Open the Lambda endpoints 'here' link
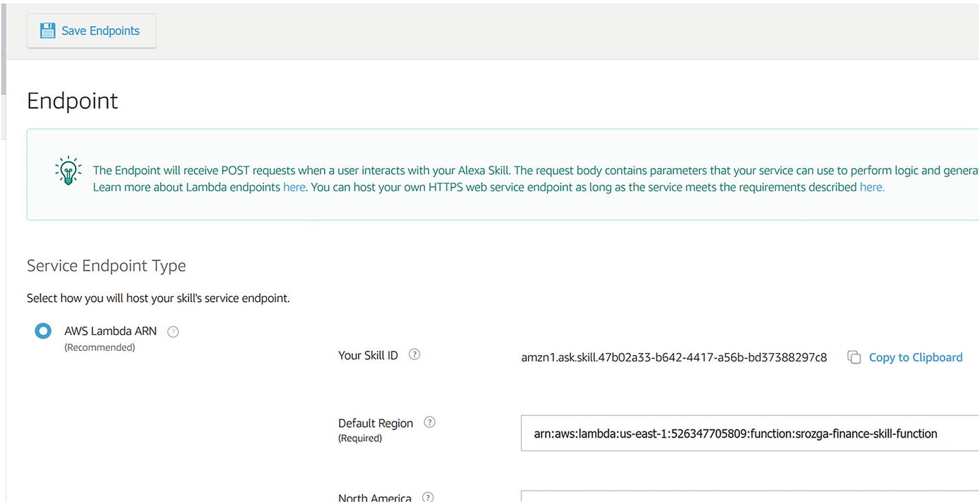Screen dimensions: 980x503 pyautogui.click(x=294, y=187)
